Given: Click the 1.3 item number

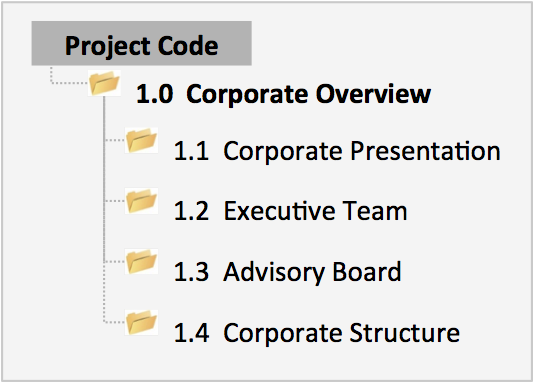Looking at the screenshot, I should (x=191, y=272).
